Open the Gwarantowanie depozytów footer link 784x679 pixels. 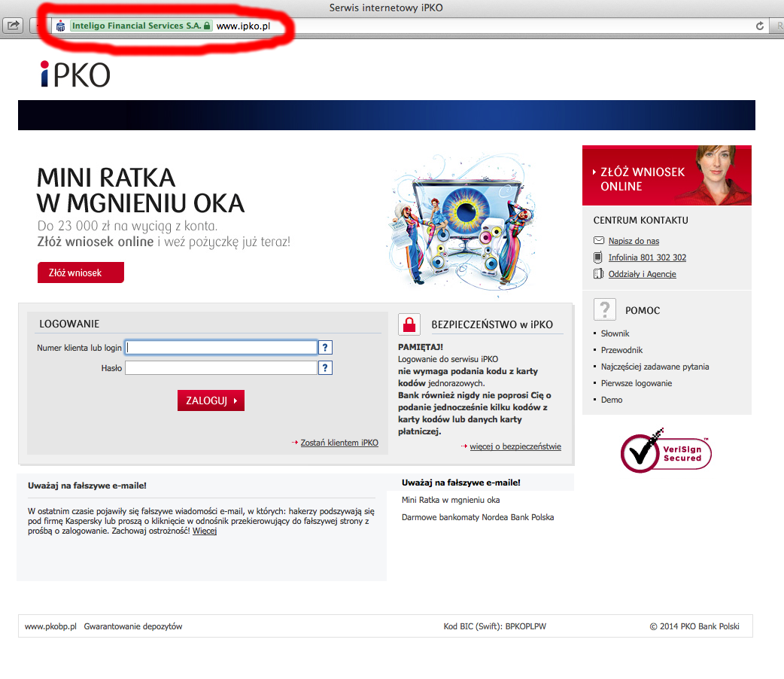point(133,626)
